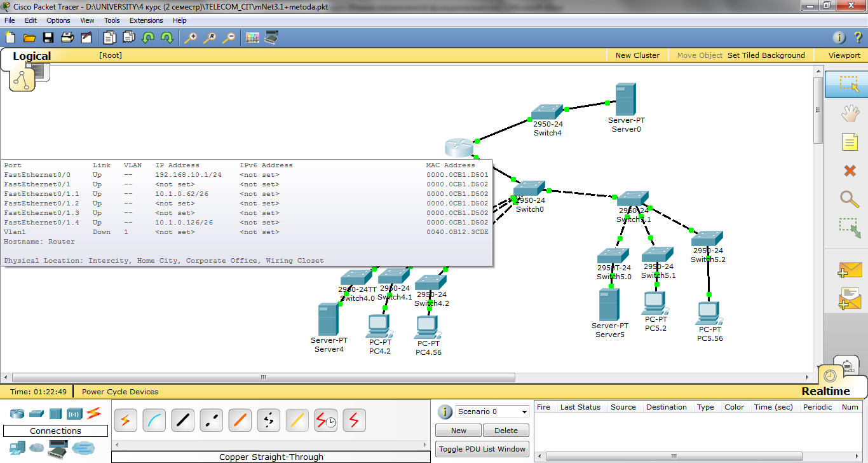Open the Edit menu
Screen dimensions: 868x463
click(31, 20)
